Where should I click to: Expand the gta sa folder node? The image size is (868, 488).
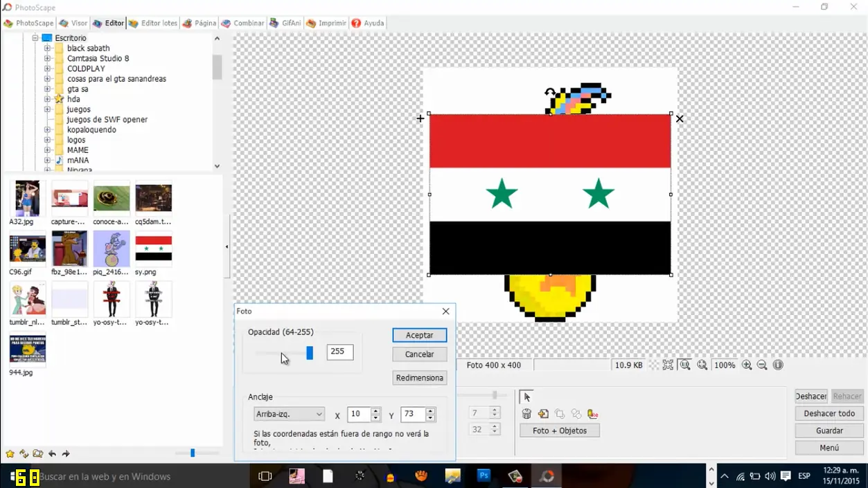pyautogui.click(x=47, y=89)
